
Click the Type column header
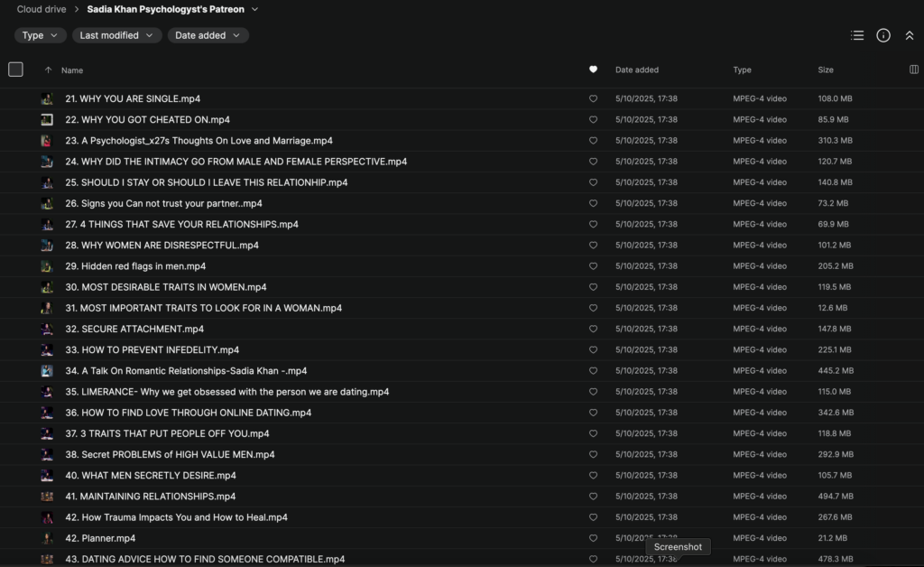742,70
